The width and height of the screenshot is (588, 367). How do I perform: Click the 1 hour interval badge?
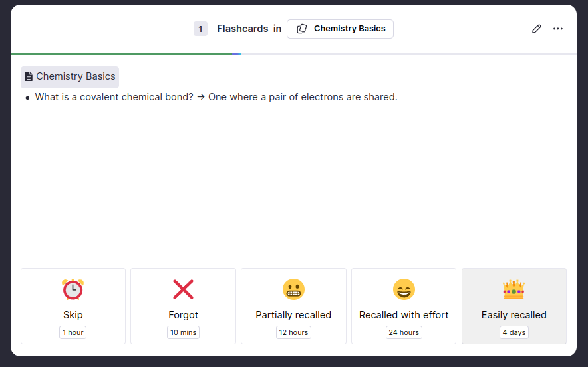coord(73,332)
